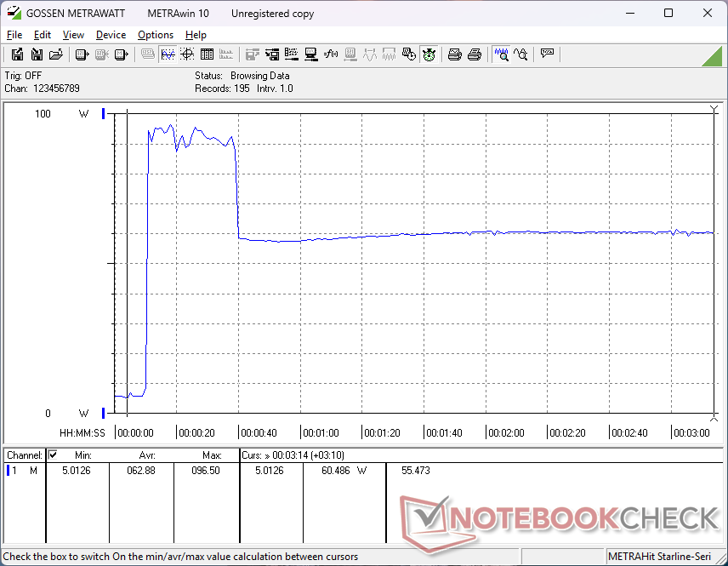Show data as table grid view
728x566 pixels.
[x=206, y=54]
